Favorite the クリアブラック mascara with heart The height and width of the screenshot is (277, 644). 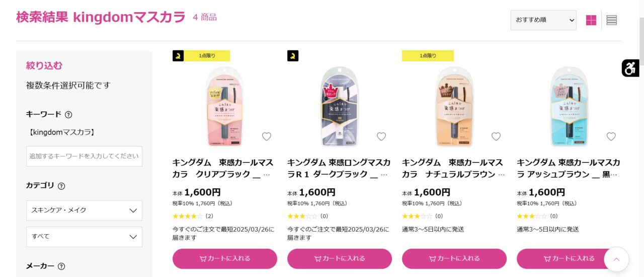coord(267,136)
